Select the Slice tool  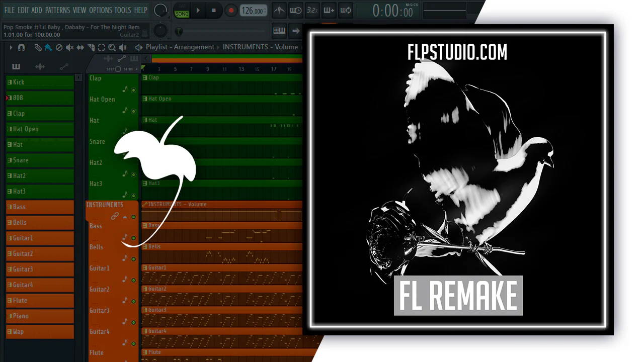pyautogui.click(x=91, y=47)
